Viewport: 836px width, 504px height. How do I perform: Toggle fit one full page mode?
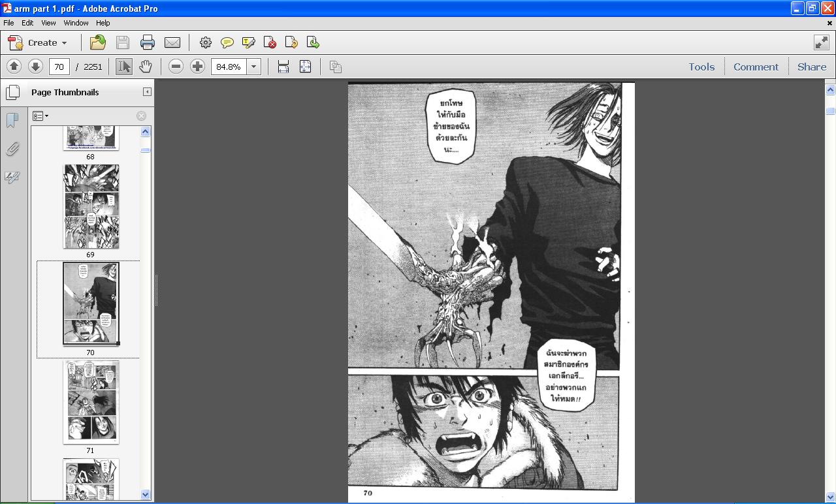click(305, 67)
